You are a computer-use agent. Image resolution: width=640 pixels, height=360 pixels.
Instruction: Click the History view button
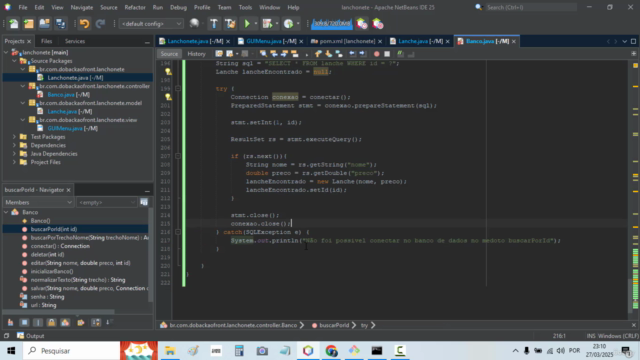pos(196,54)
